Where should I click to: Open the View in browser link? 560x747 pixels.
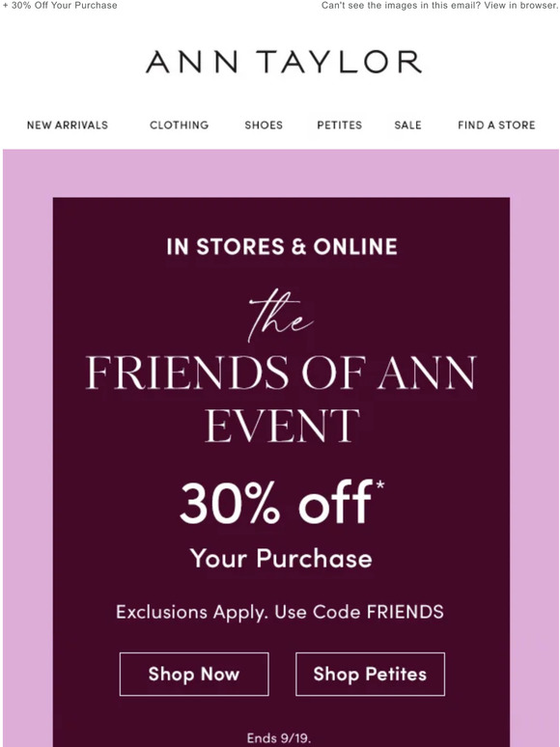(521, 6)
